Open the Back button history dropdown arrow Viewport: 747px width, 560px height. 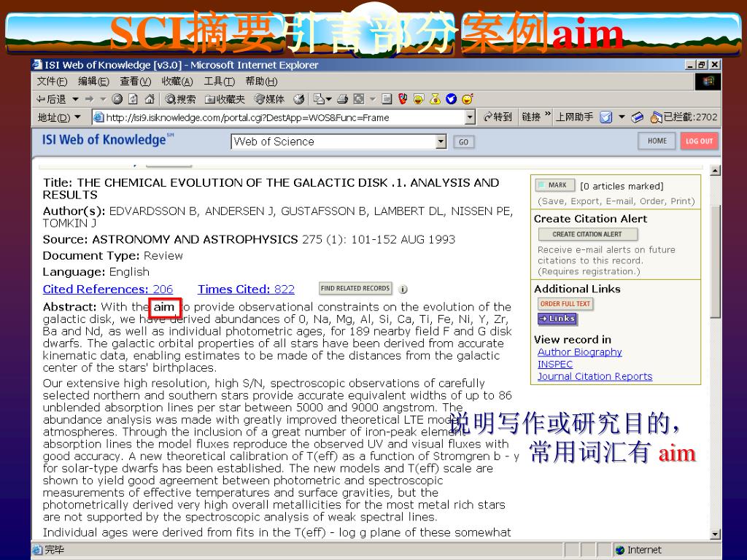tap(75, 99)
